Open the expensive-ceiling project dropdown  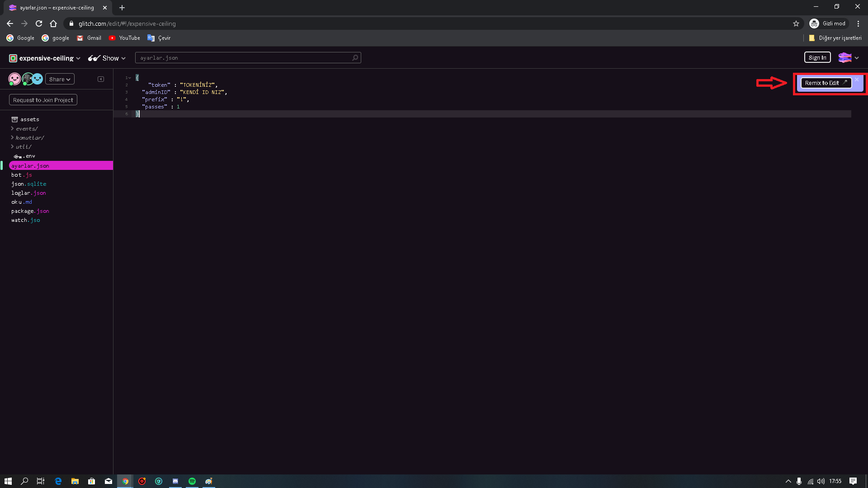45,58
